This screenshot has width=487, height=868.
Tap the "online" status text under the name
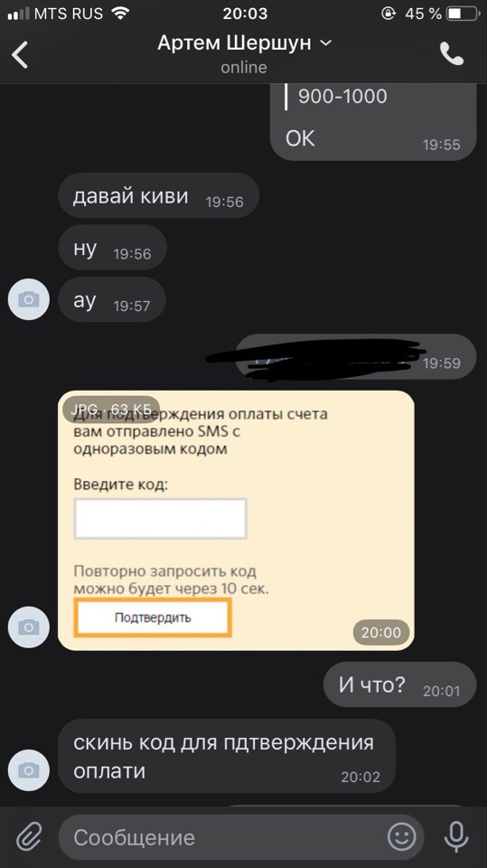click(x=244, y=68)
